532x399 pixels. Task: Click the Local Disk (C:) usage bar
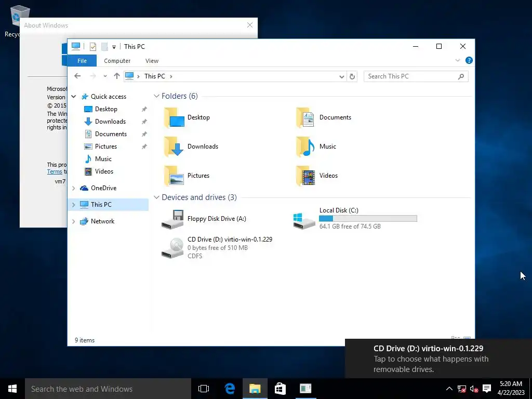click(368, 219)
